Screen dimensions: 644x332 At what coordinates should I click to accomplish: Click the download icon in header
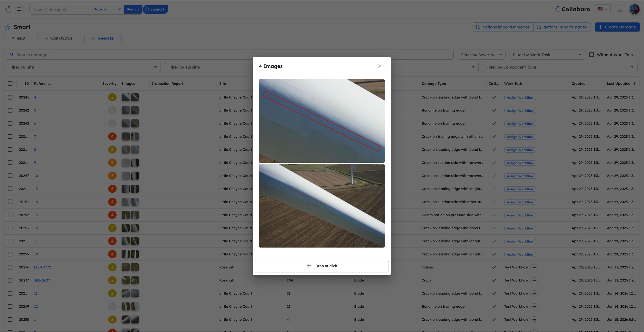620,9
